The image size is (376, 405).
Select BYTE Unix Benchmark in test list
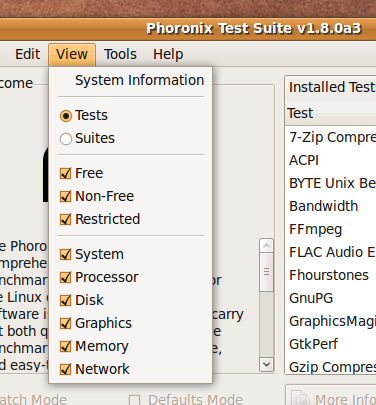[331, 183]
